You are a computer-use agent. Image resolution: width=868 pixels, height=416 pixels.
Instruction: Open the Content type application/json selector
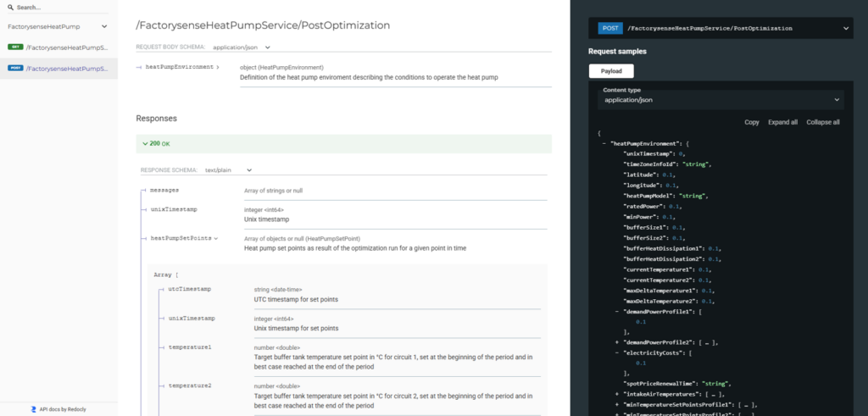click(720, 100)
